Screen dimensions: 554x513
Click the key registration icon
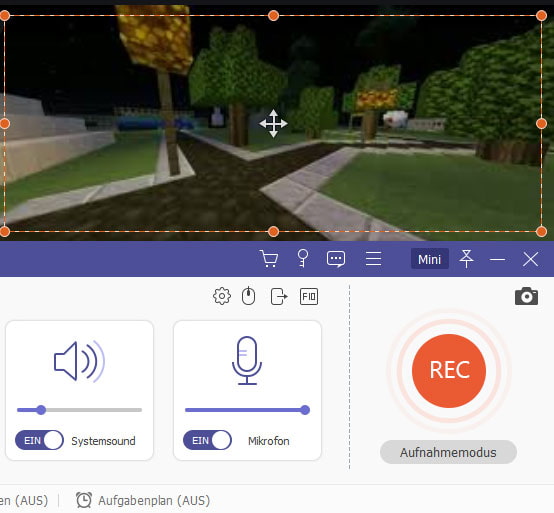coord(303,259)
